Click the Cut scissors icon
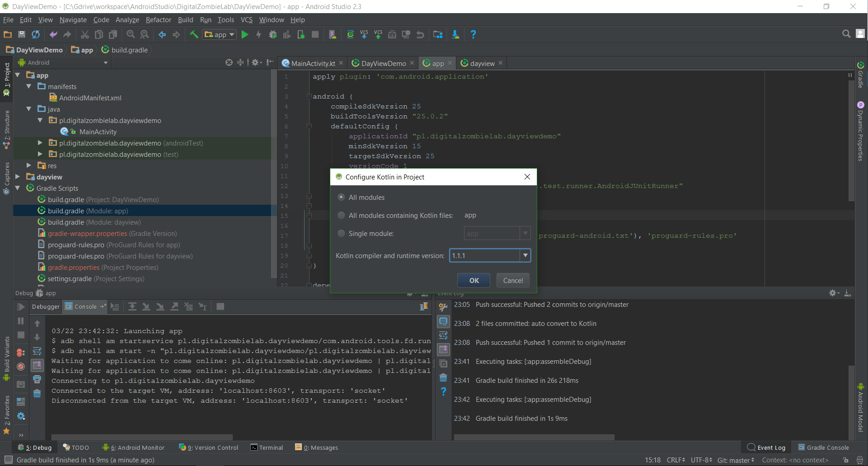This screenshot has height=466, width=868. coord(85,34)
